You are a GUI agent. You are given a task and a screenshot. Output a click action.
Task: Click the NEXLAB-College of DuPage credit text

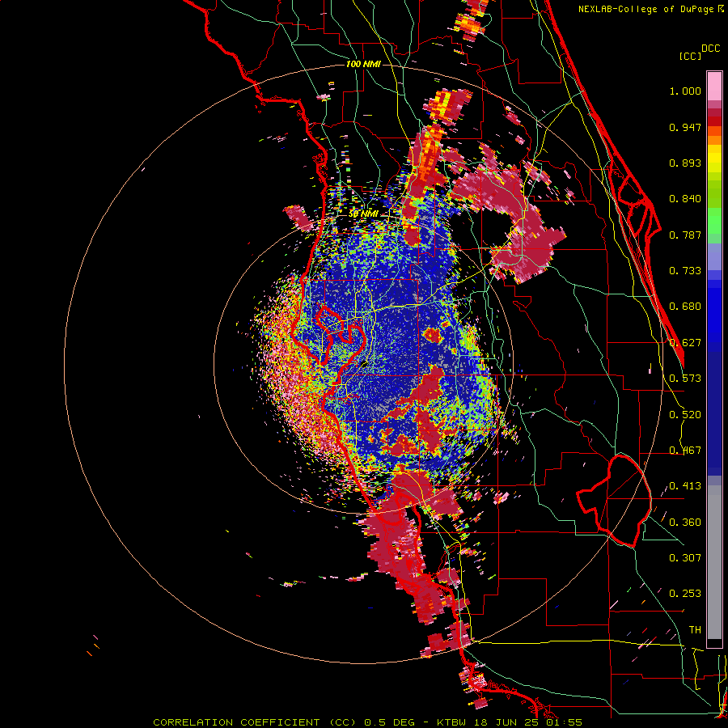click(647, 9)
